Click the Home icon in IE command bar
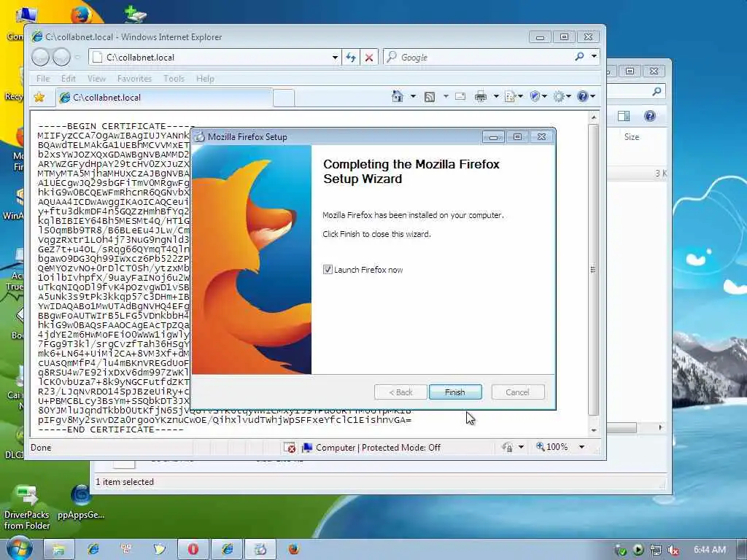 coord(398,97)
